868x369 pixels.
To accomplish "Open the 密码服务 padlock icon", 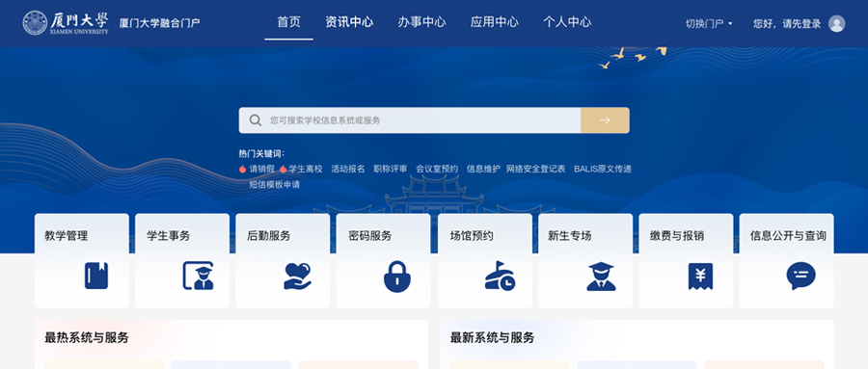I will pyautogui.click(x=397, y=277).
